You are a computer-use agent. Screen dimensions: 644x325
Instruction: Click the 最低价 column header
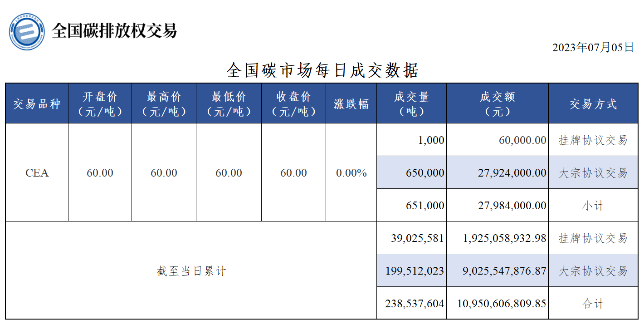coord(229,103)
